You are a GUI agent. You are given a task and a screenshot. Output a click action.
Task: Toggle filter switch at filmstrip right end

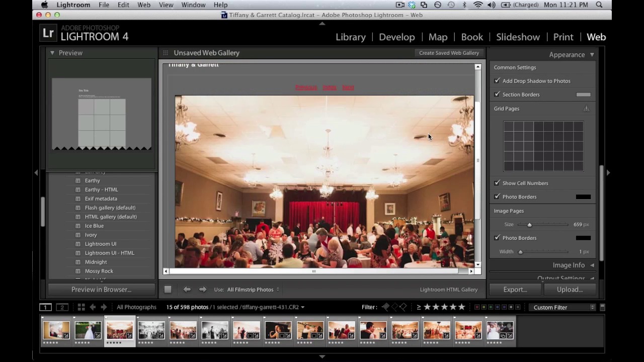pyautogui.click(x=602, y=307)
